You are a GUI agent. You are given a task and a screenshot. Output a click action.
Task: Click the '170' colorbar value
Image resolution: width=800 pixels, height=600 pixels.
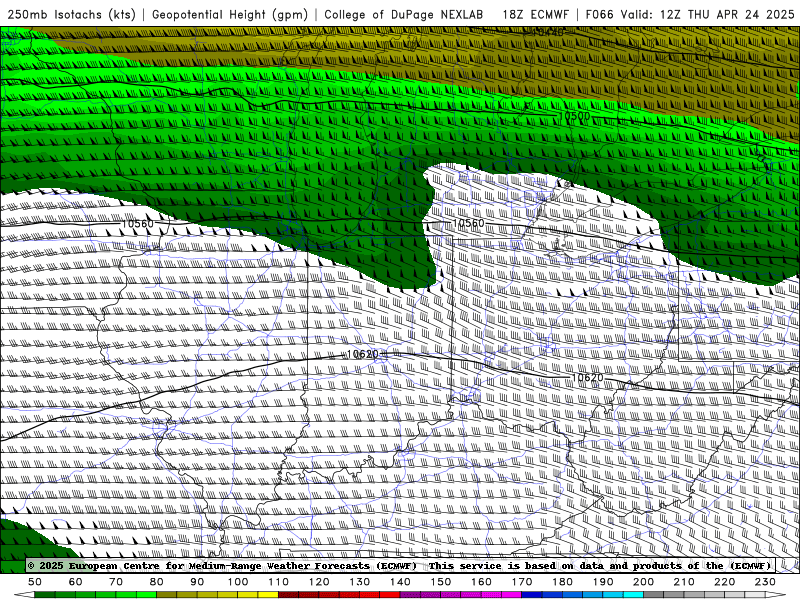coord(522,582)
